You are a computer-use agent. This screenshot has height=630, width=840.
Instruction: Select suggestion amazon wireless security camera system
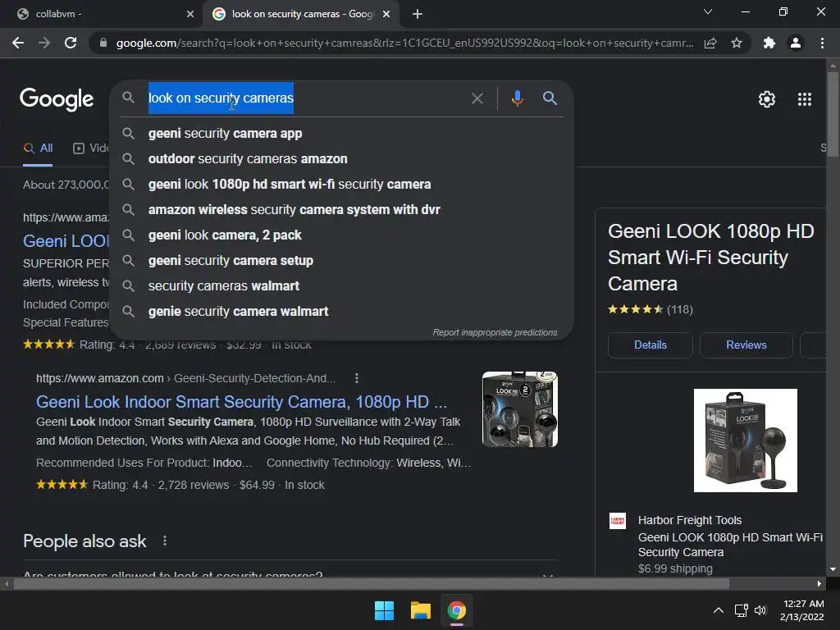coord(341,209)
